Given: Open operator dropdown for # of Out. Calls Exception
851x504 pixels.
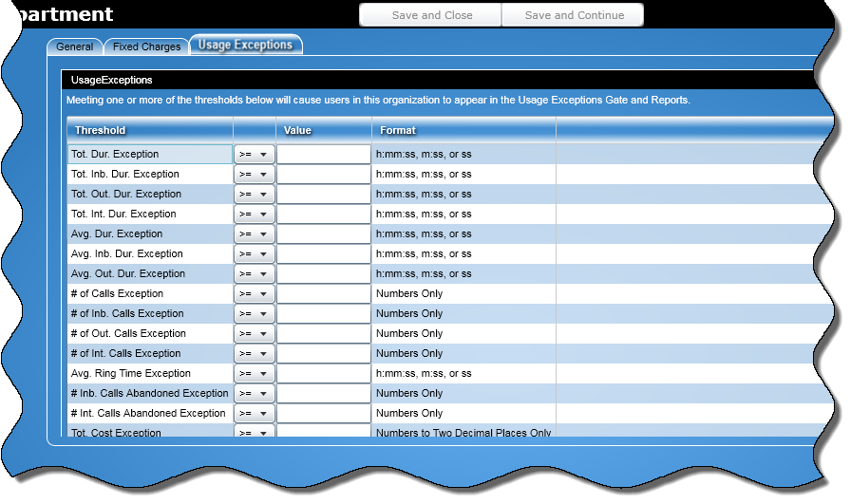Looking at the screenshot, I should tap(254, 334).
